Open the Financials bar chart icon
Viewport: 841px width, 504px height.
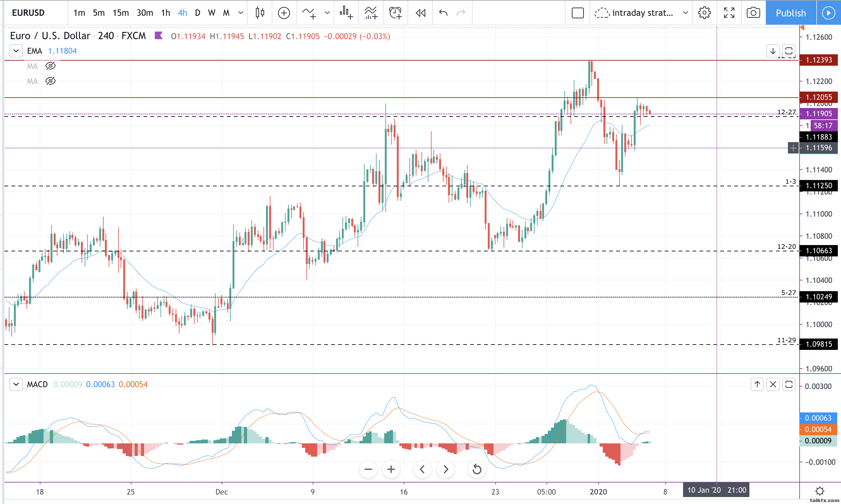coord(346,13)
